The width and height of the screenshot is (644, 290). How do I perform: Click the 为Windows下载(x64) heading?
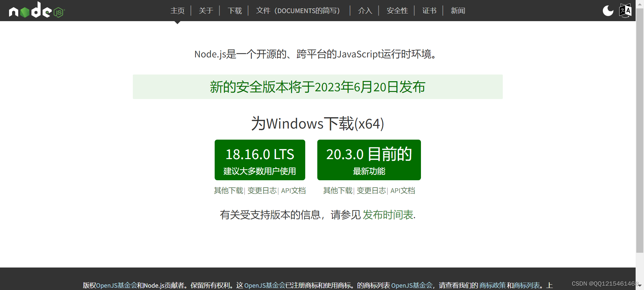318,124
